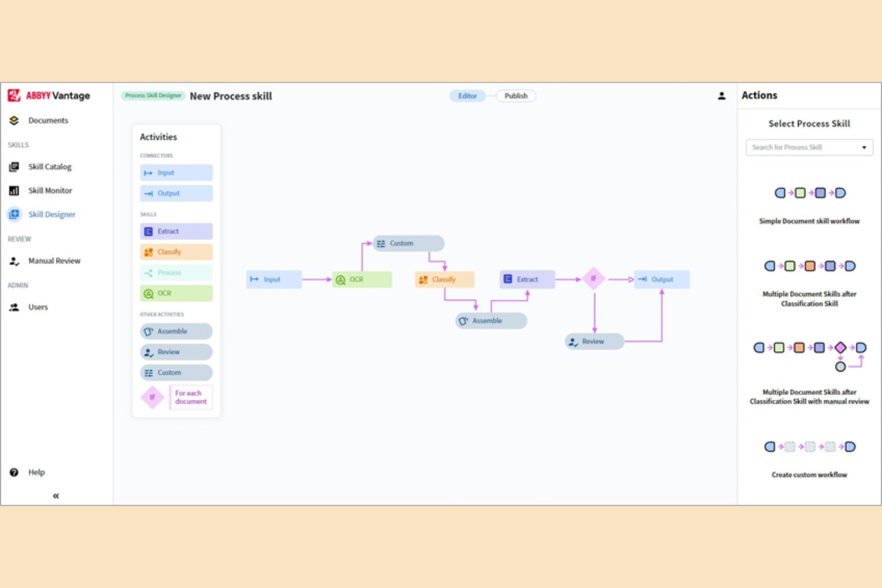Viewport: 882px width, 588px height.
Task: Collapse the left sidebar with the chevron
Action: [55, 495]
